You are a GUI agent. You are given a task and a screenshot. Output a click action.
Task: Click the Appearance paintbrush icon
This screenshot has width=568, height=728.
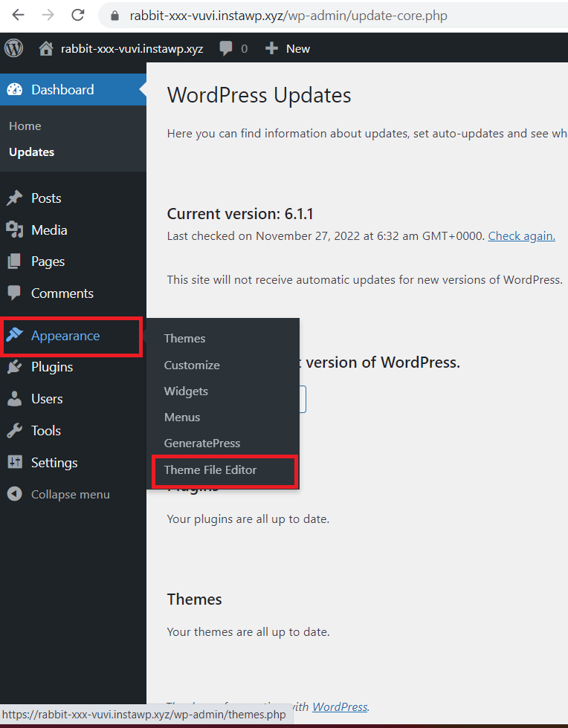click(x=14, y=335)
